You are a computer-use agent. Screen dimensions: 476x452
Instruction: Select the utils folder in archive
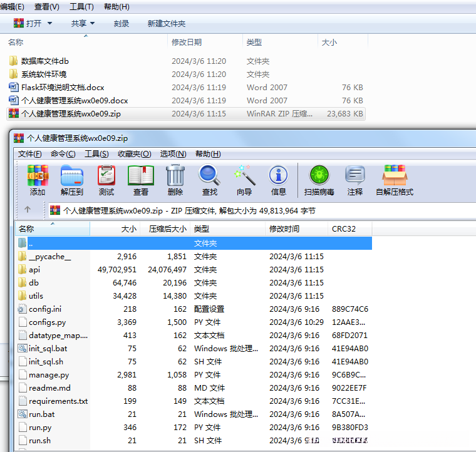tap(36, 295)
